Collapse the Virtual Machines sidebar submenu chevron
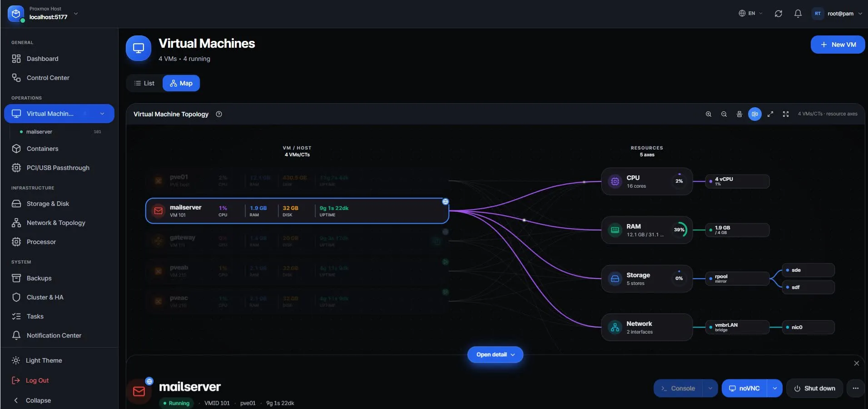Image resolution: width=868 pixels, height=409 pixels. pos(102,114)
